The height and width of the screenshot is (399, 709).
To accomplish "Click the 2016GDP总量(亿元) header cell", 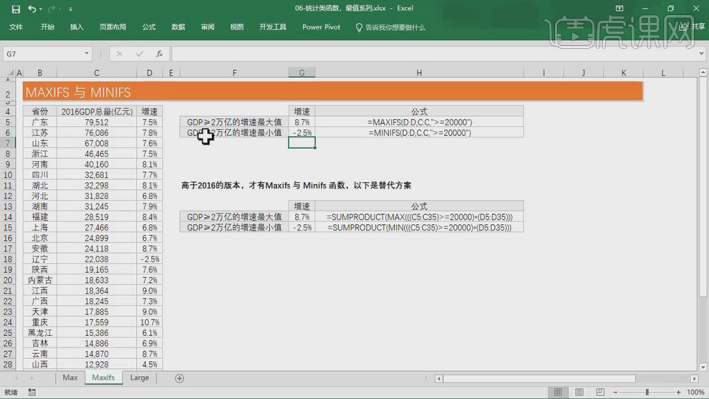I will [x=96, y=111].
